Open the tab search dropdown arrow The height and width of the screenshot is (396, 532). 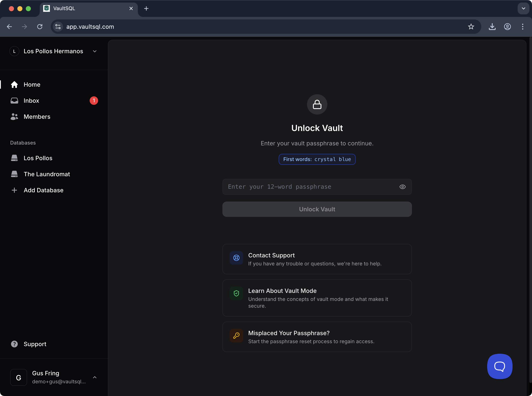click(x=523, y=9)
